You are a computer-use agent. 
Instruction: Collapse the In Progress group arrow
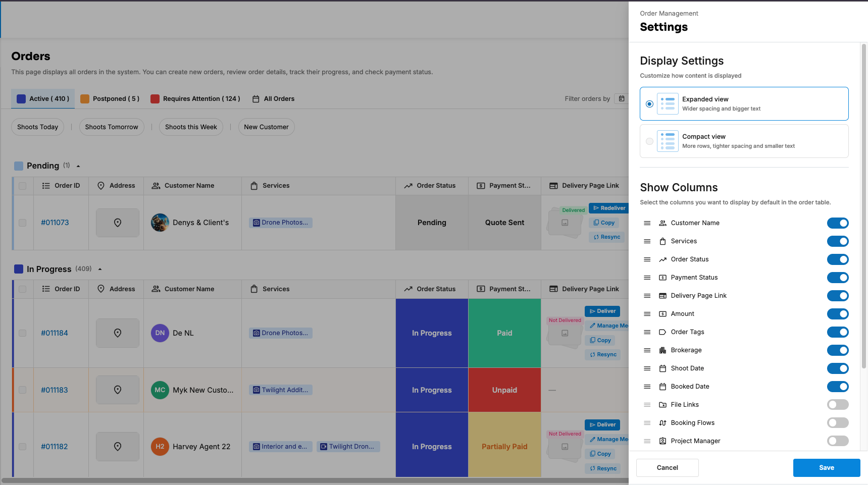(x=100, y=269)
